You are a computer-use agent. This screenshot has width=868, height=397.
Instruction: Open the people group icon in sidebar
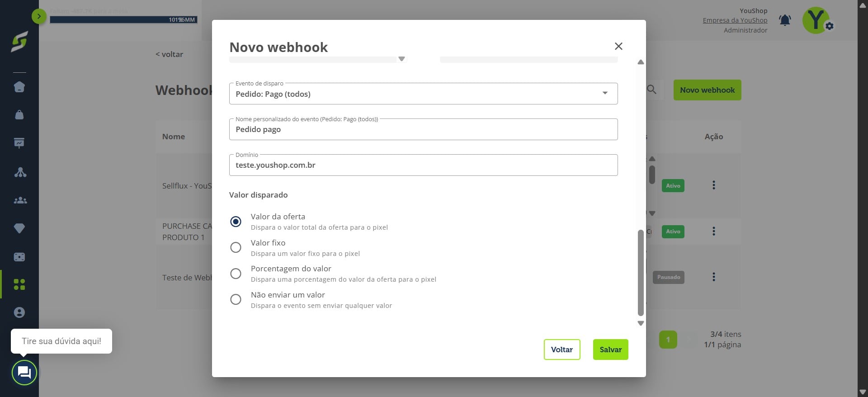(x=20, y=200)
